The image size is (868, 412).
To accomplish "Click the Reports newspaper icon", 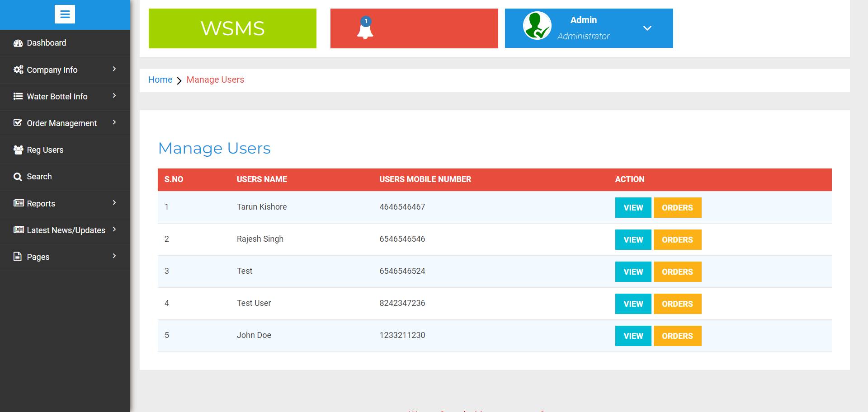I will tap(18, 203).
